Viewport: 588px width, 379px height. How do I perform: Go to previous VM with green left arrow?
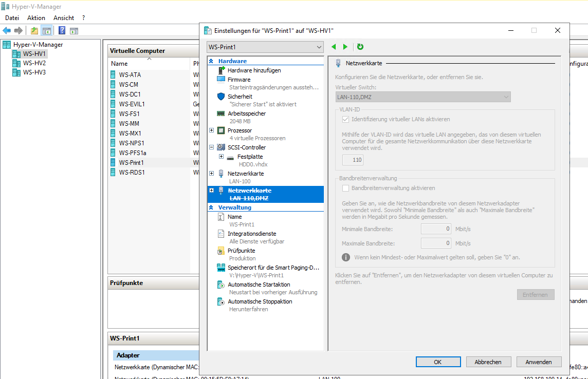pyautogui.click(x=334, y=47)
